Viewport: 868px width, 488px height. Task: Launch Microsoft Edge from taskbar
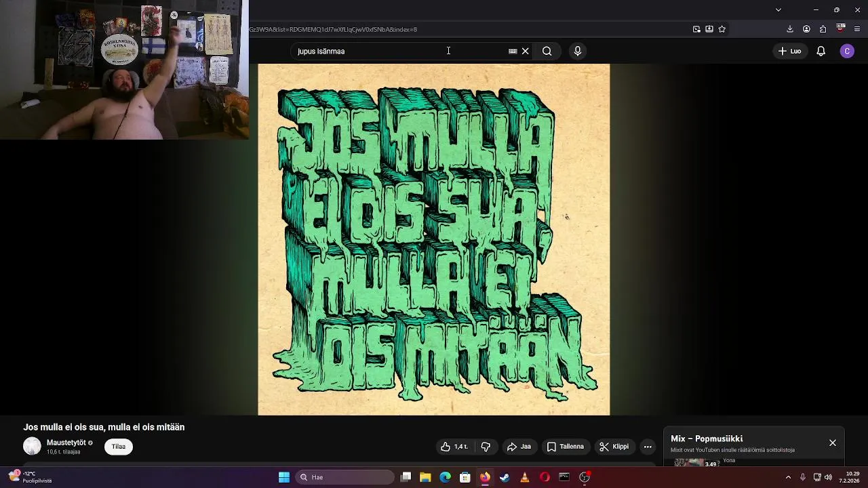pos(445,477)
